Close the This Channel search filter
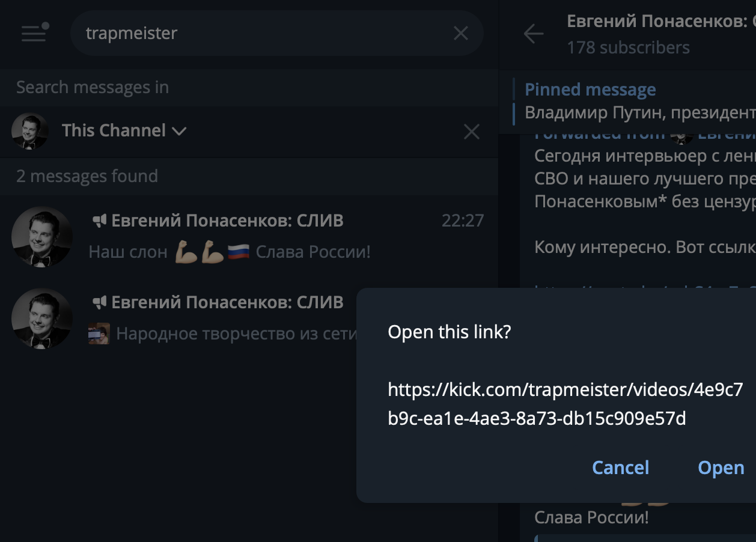756x542 pixels. tap(472, 131)
